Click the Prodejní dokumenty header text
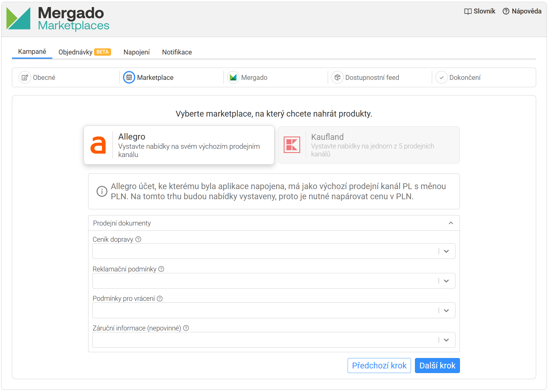The height and width of the screenshot is (392, 549). click(122, 223)
